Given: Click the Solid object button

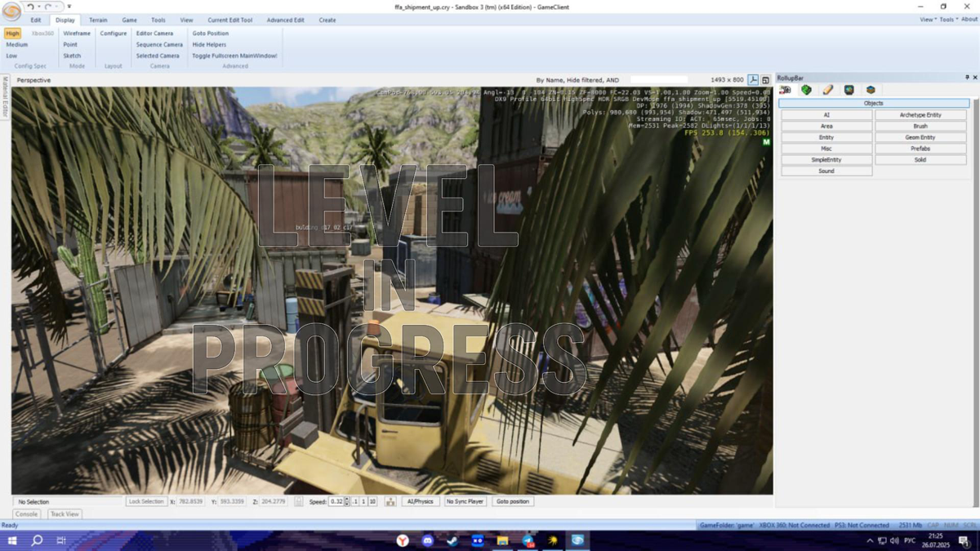Looking at the screenshot, I should click(920, 160).
